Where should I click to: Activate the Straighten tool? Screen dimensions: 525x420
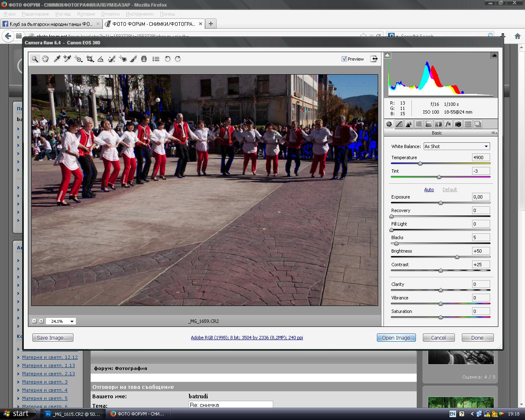(x=100, y=59)
